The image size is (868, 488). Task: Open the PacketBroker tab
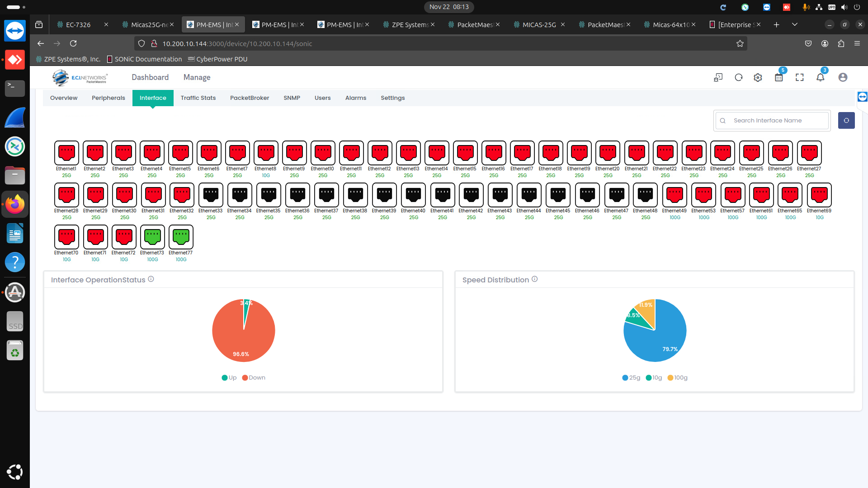(x=250, y=98)
